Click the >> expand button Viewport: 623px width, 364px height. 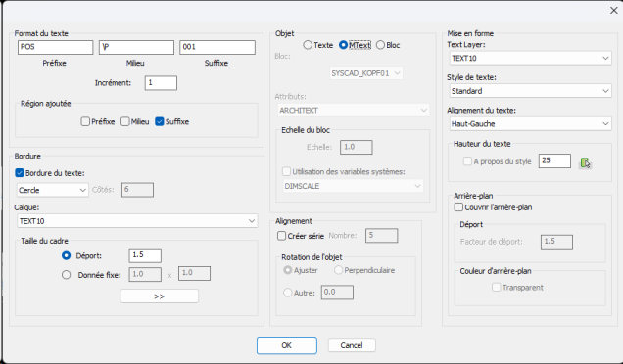[159, 296]
